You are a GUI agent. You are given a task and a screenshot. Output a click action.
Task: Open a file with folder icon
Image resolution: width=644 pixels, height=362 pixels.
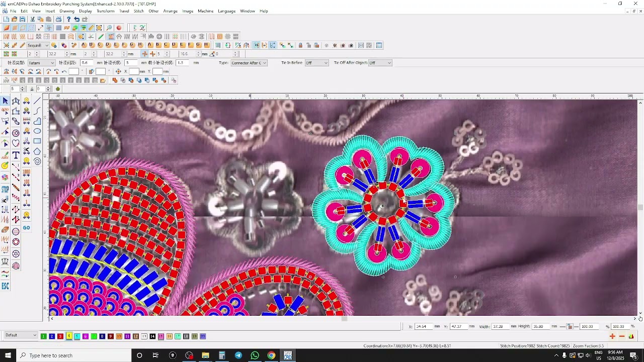(14, 19)
